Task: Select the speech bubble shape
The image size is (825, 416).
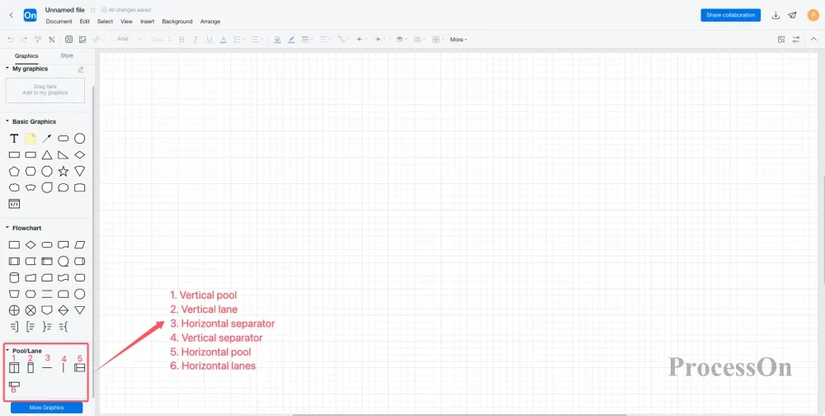Action: [x=63, y=188]
